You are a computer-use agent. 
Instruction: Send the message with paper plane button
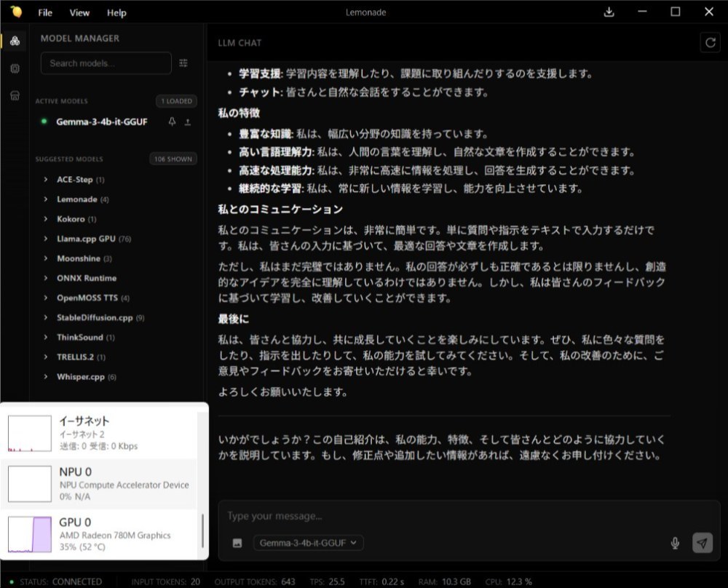pos(702,543)
